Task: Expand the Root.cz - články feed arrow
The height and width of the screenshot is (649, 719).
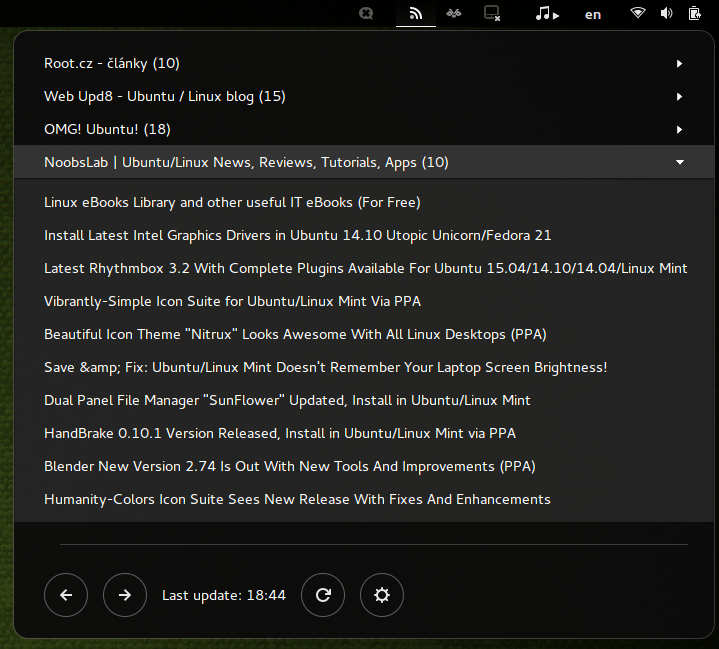Action: (x=680, y=64)
